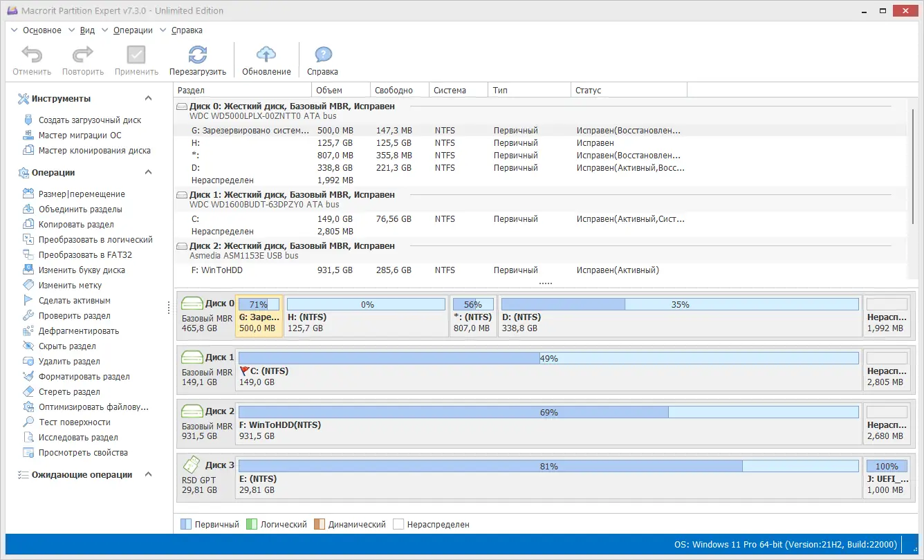Viewport: 924px width, 560px height.
Task: Choose Скрыть раздел operation
Action: [67, 346]
